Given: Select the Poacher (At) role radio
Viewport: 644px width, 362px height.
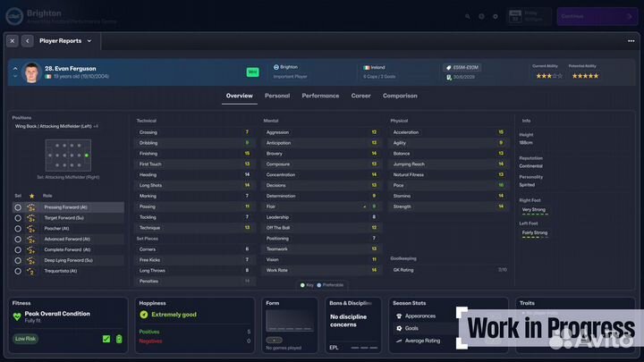Looking at the screenshot, I should click(x=18, y=229).
